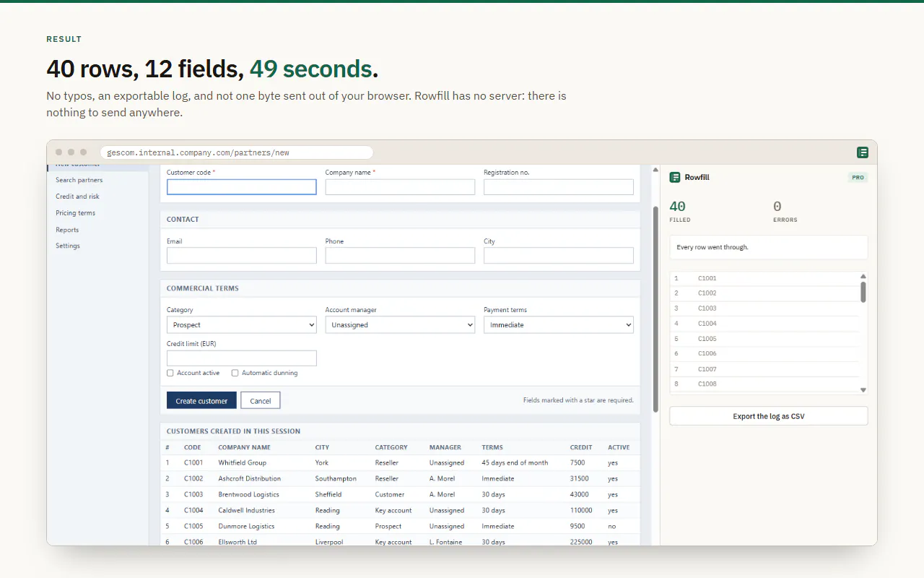The width and height of the screenshot is (924, 578).
Task: Open Credit and risk in the sidebar
Action: click(x=78, y=197)
